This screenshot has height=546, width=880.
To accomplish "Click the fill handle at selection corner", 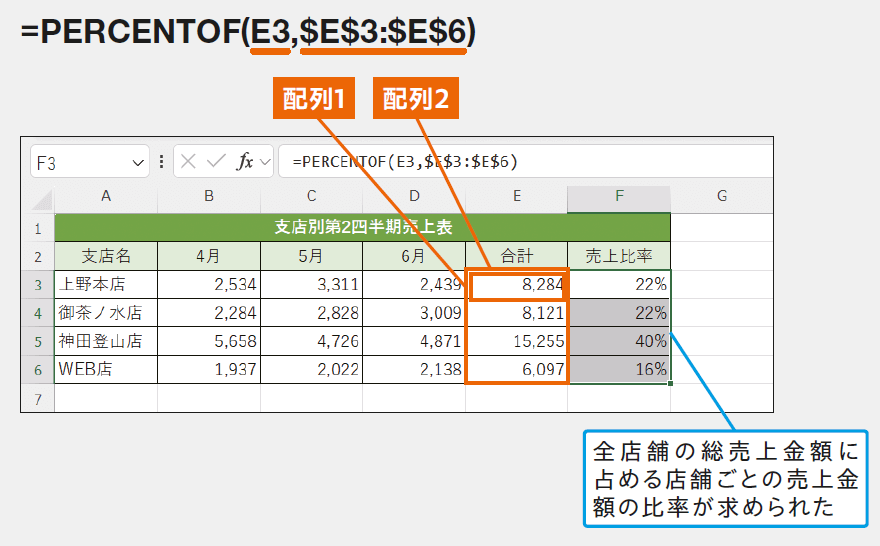I will (671, 383).
